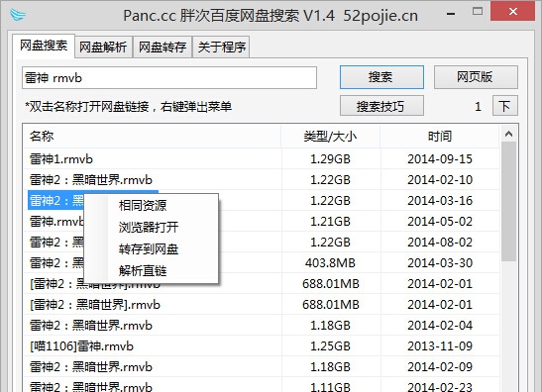The image size is (542, 392).
Task: Sort by the 时间 column header
Action: (x=440, y=137)
